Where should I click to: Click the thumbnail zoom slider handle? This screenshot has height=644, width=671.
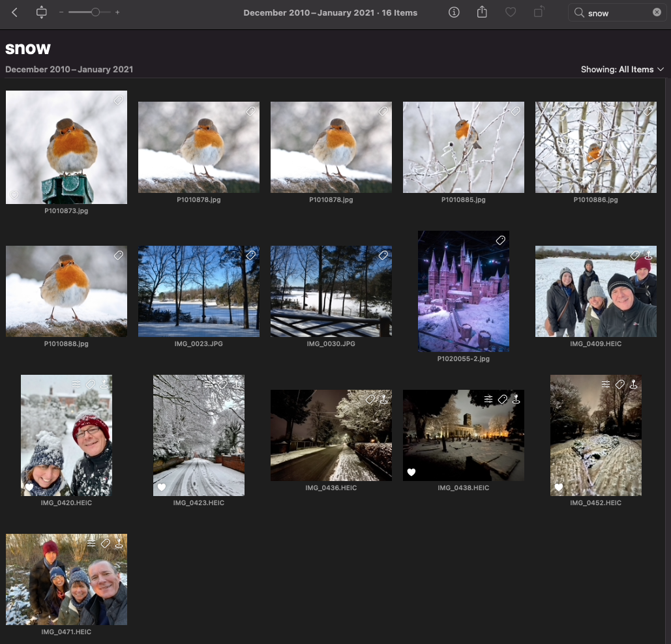tap(95, 12)
